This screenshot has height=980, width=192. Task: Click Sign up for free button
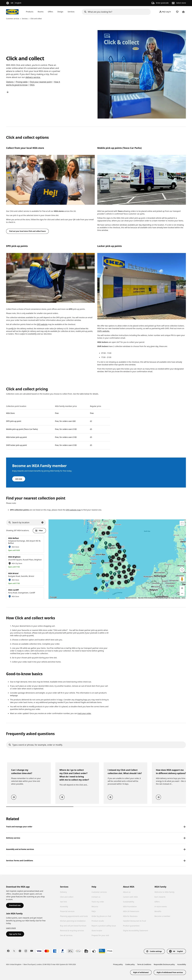pos(15,934)
